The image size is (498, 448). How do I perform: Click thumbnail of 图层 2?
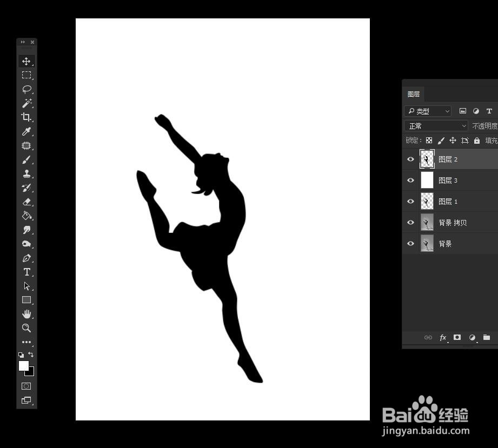pyautogui.click(x=427, y=159)
